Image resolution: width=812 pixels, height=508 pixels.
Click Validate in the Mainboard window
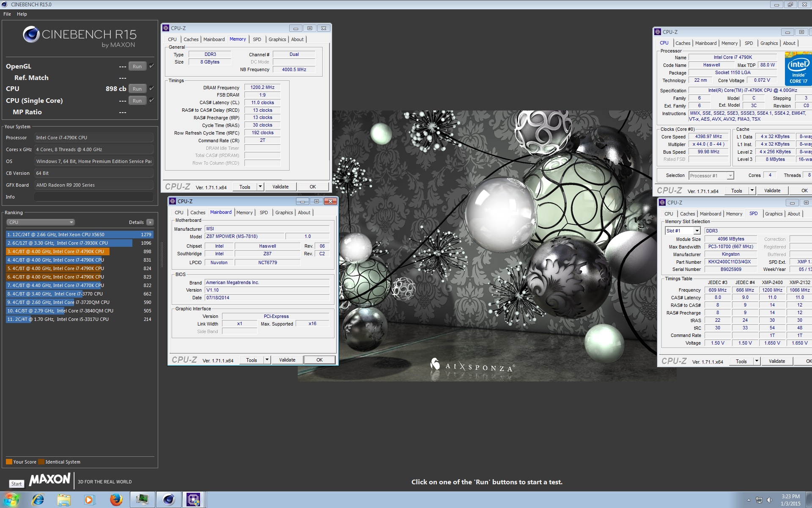287,360
